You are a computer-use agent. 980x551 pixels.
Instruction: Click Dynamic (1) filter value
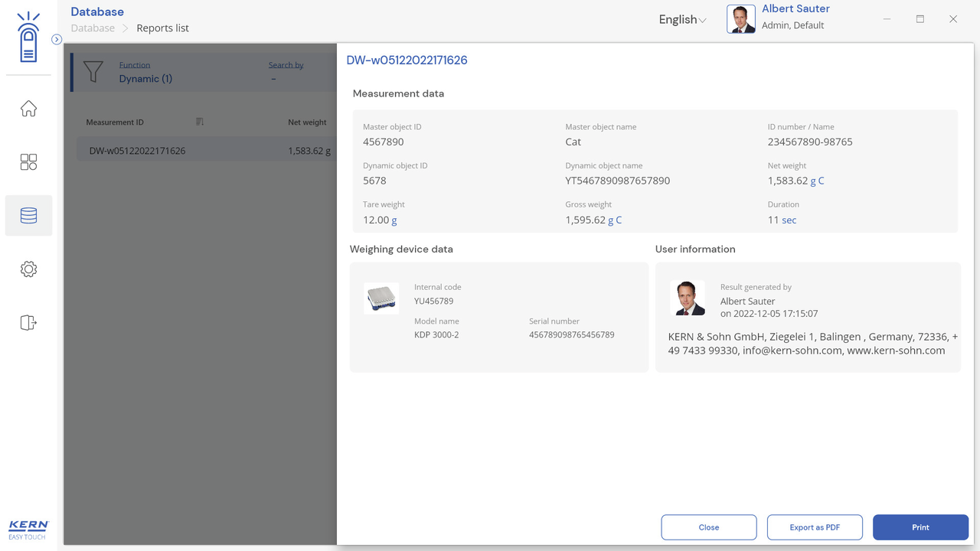point(145,79)
